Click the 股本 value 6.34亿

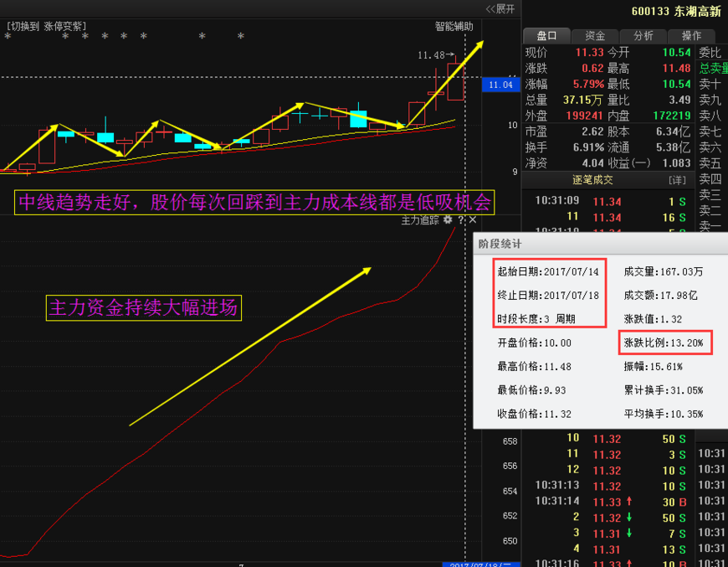pyautogui.click(x=674, y=131)
